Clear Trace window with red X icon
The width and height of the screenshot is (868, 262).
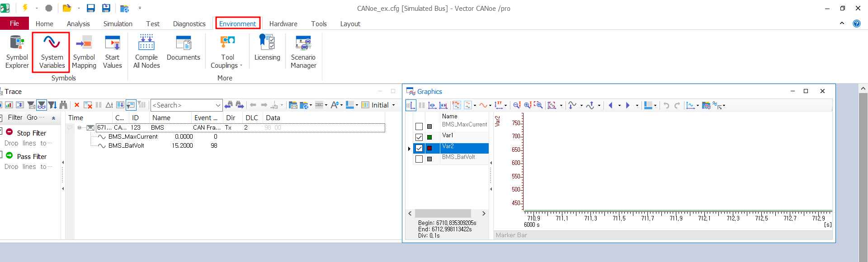click(77, 105)
